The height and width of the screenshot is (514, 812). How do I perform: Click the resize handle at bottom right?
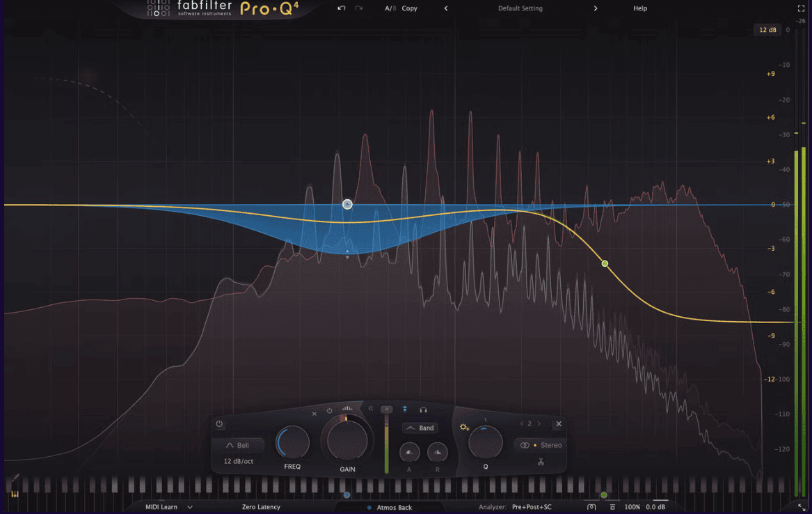coord(802,508)
